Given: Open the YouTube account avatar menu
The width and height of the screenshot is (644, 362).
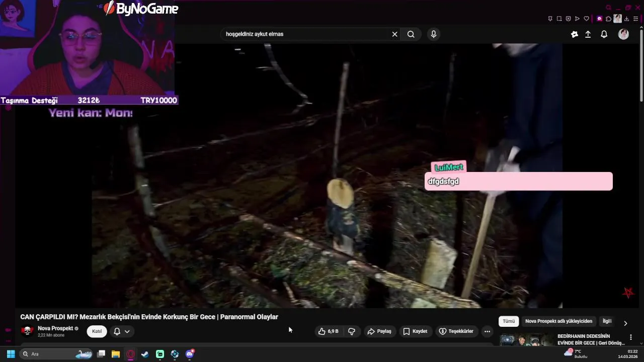Looking at the screenshot, I should (623, 34).
